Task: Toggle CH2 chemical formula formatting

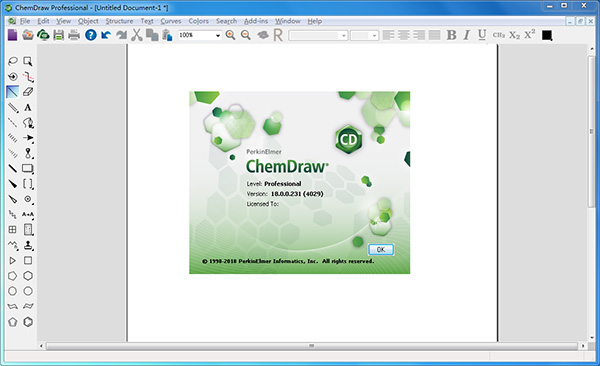Action: pos(499,35)
